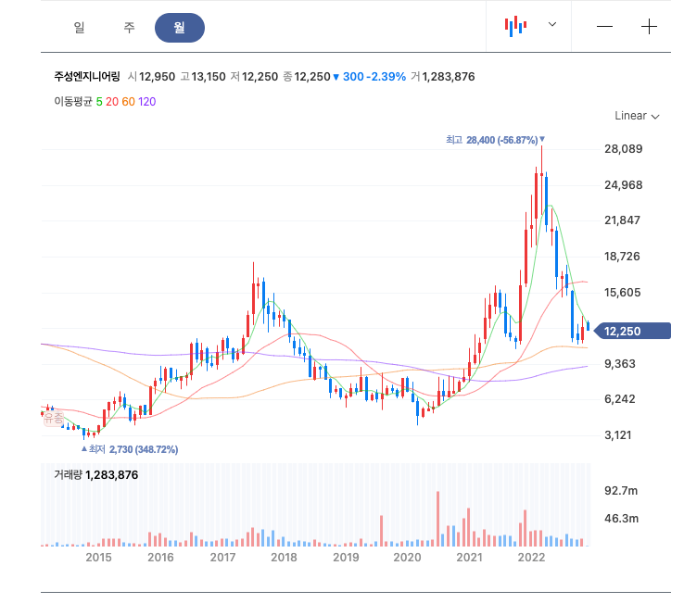Screen dimensions: 684x616
Task: Click the -2.39% change value
Action: coord(386,77)
